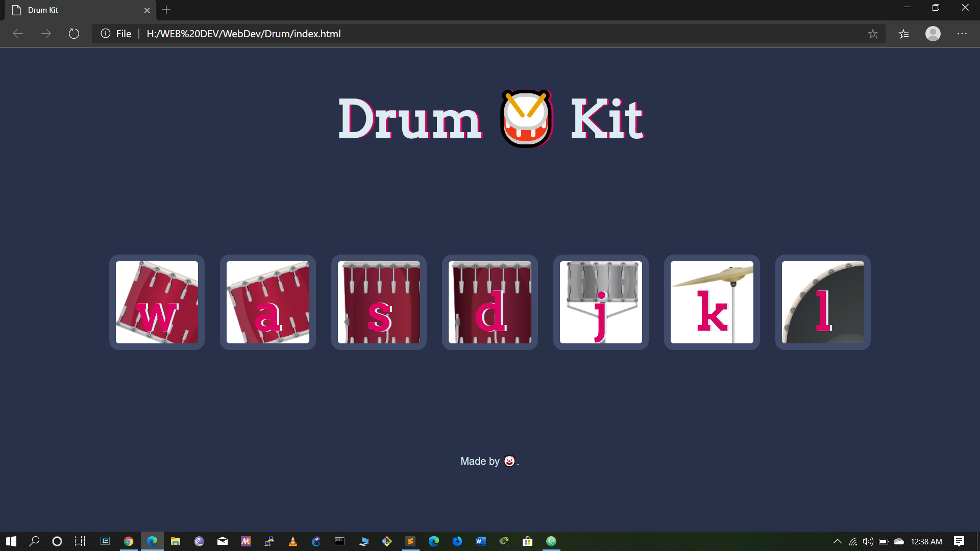Viewport: 980px width, 551px height.
Task: Click the clown emoji in the footer
Action: click(x=509, y=461)
